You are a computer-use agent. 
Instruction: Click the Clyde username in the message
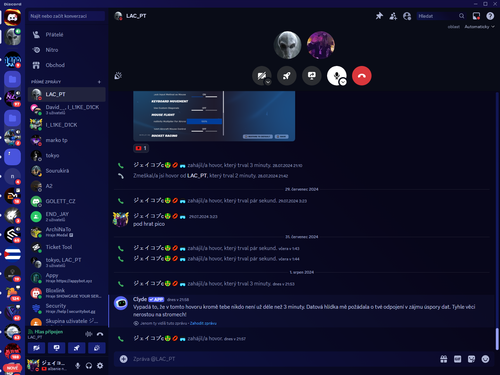click(140, 299)
